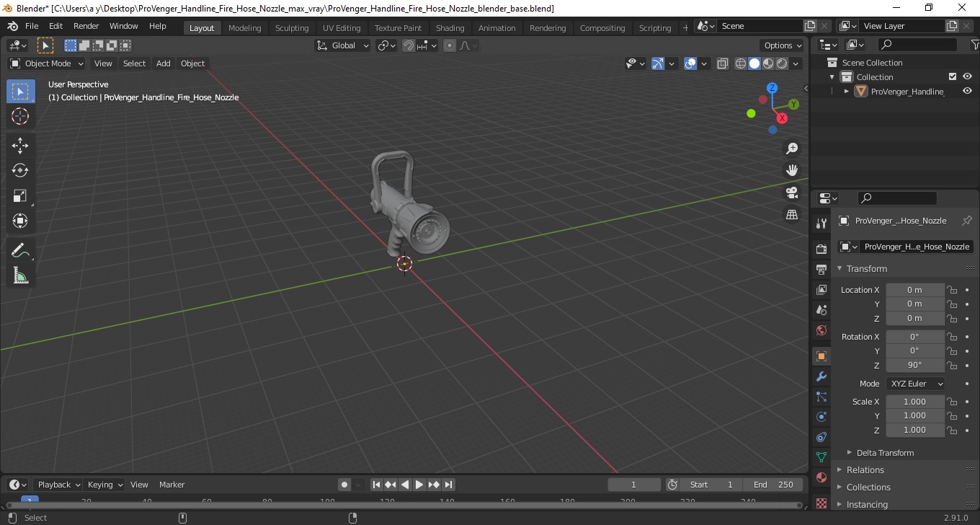
Task: Open the Render menu
Action: coord(86,26)
